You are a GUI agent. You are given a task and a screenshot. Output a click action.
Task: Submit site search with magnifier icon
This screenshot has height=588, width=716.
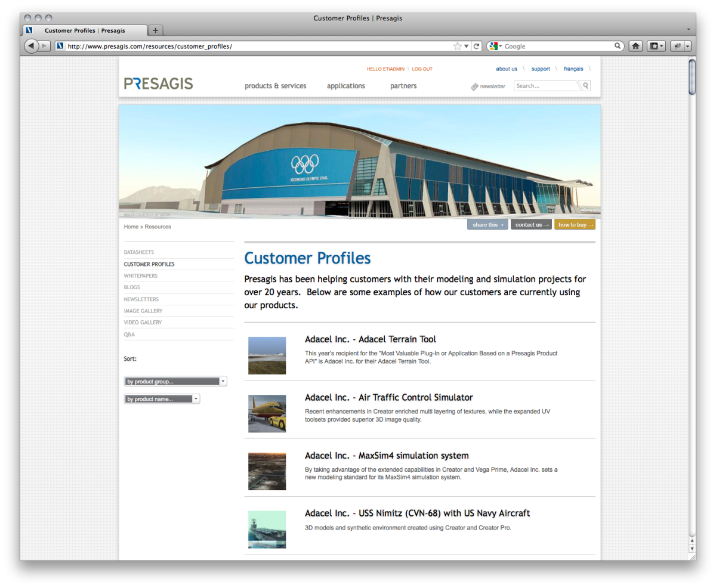coord(586,86)
